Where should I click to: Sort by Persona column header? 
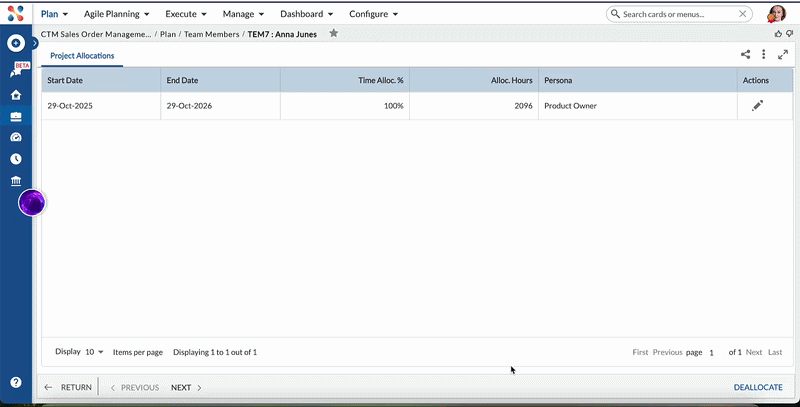click(638, 80)
